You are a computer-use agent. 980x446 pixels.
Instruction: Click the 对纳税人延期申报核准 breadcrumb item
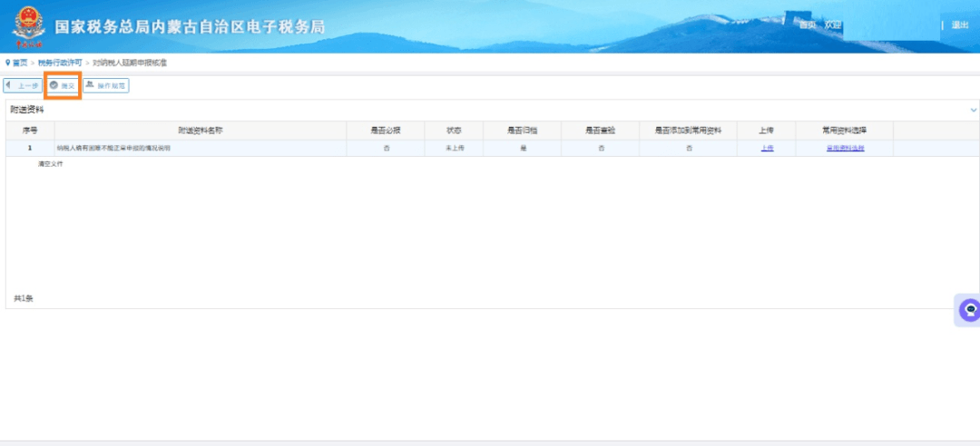click(129, 63)
